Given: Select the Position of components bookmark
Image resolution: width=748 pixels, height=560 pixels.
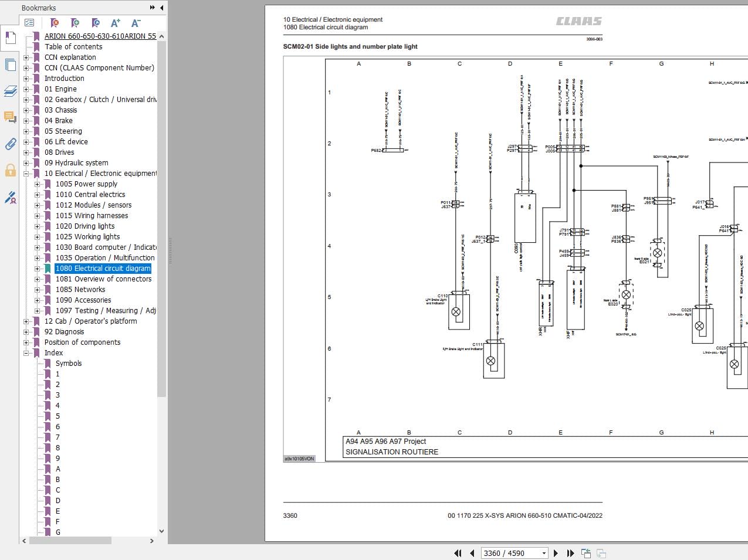Looking at the screenshot, I should (82, 342).
